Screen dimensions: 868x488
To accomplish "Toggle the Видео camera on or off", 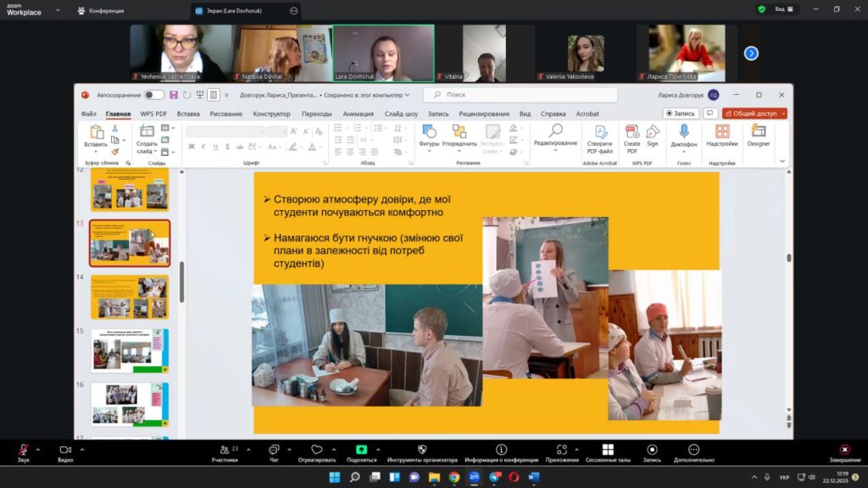I will tap(64, 449).
